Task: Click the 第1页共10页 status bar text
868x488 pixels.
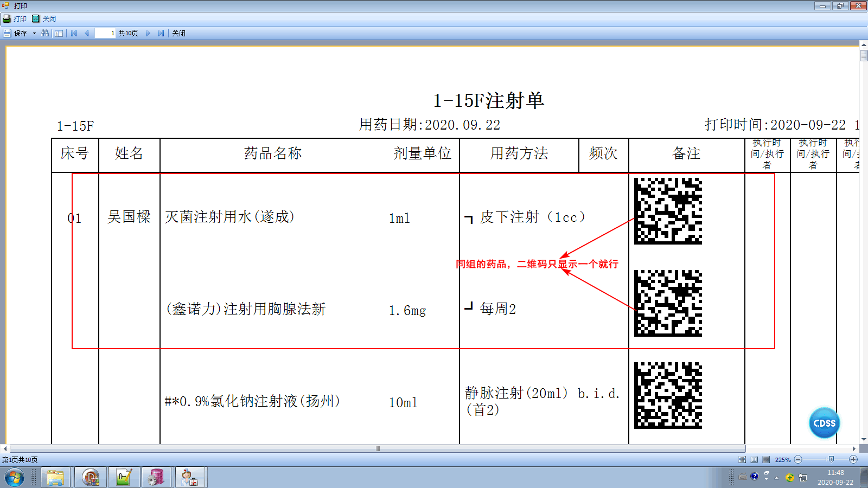Action: click(20, 460)
